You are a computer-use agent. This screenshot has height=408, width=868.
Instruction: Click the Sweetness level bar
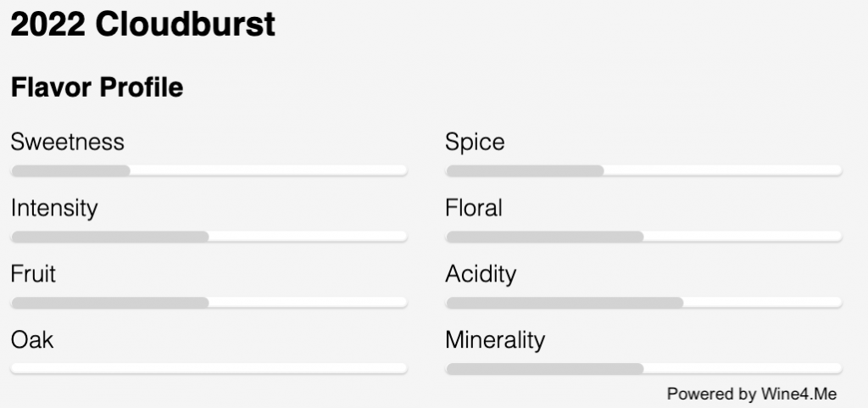tap(209, 170)
